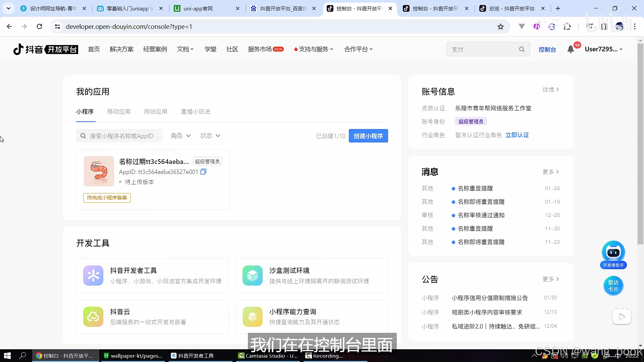644x362 pixels.
Task: Copy the AppID with the copy icon
Action: pos(203,172)
